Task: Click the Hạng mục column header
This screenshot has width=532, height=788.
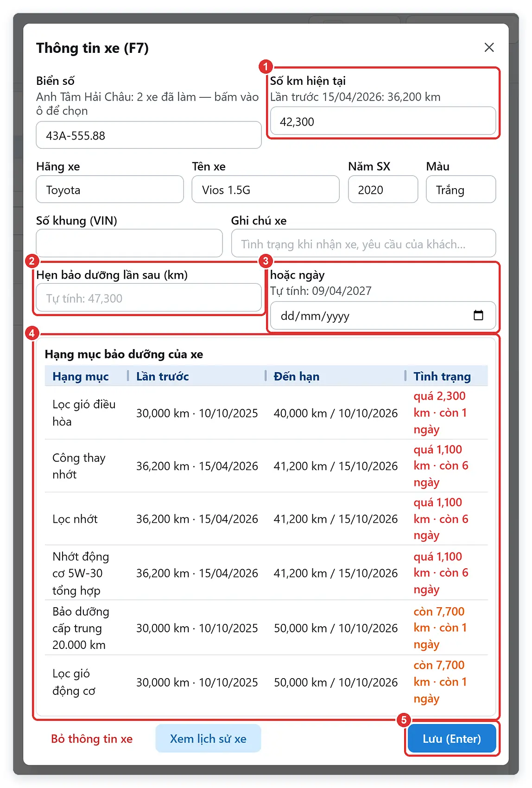Action: [x=81, y=376]
